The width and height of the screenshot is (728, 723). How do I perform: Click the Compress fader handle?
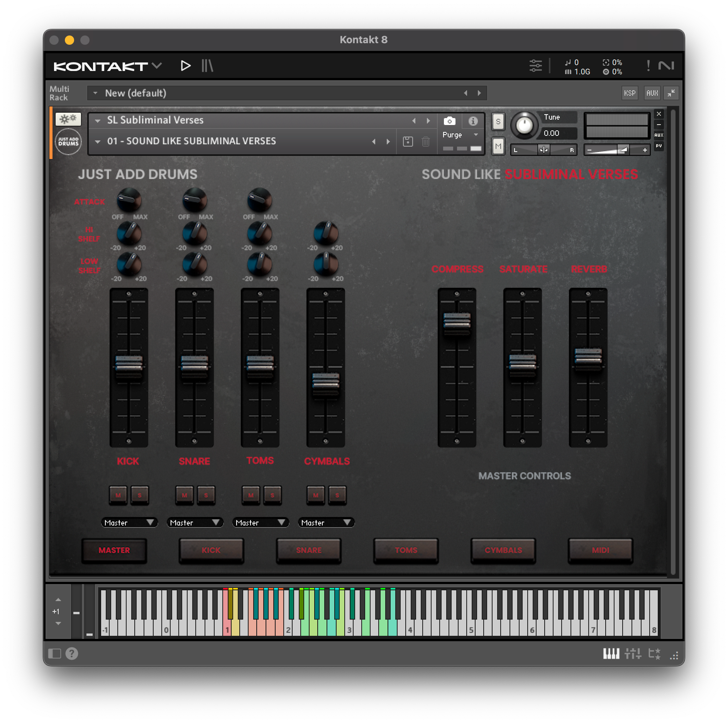pos(457,323)
